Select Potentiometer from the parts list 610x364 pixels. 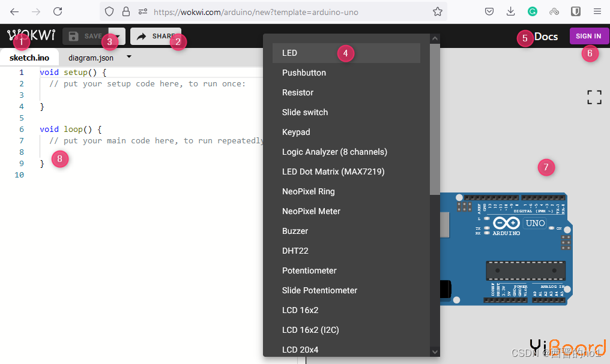click(x=346, y=271)
